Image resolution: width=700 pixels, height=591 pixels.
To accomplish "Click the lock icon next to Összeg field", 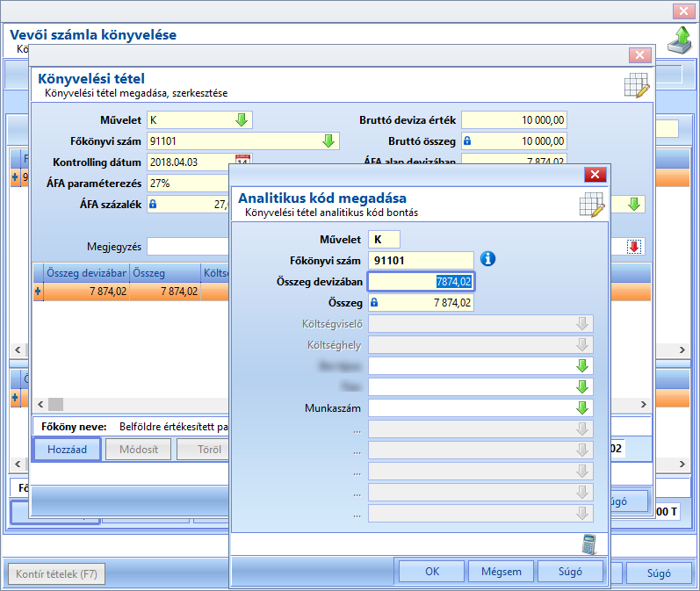I will point(374,303).
